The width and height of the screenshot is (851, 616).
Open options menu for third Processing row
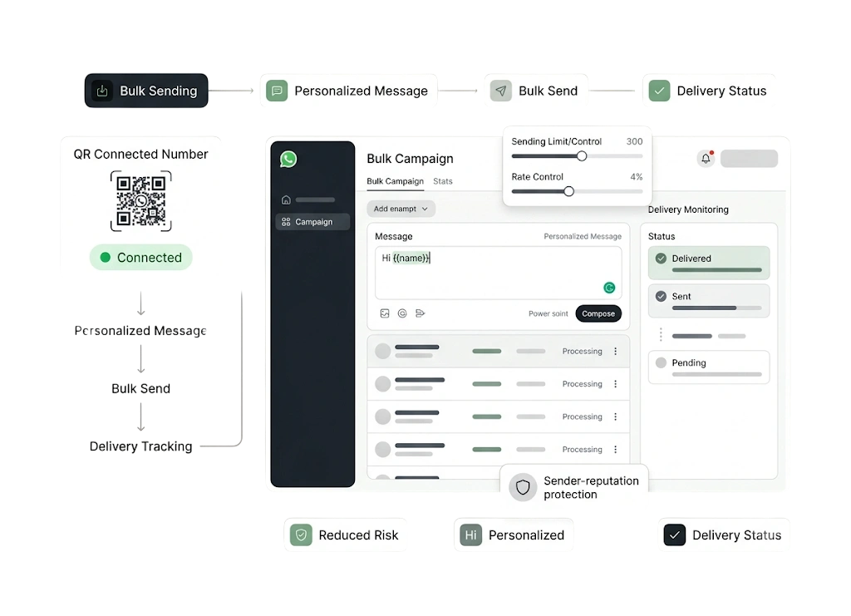[616, 416]
